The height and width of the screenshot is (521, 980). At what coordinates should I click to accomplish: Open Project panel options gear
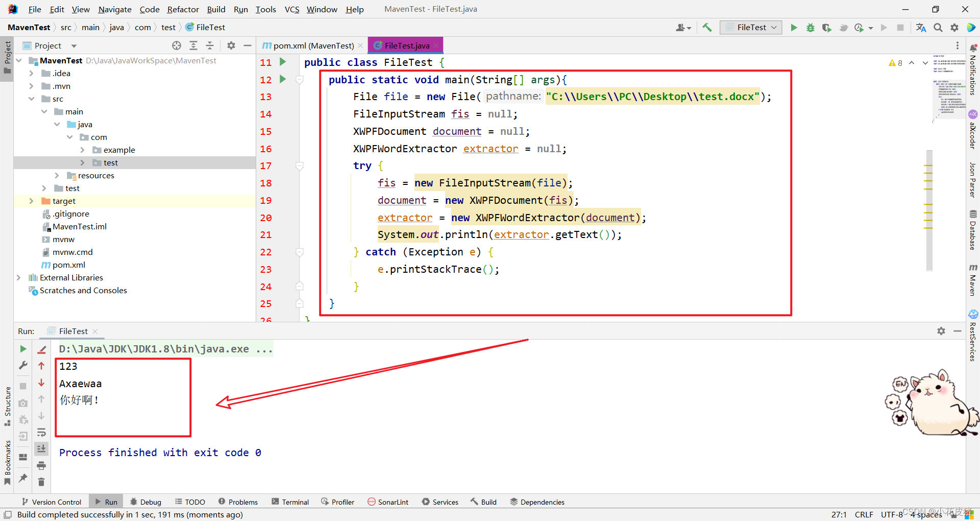[231, 45]
